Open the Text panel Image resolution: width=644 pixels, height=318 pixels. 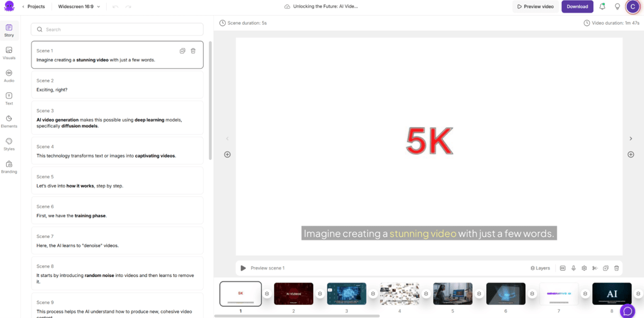(x=9, y=99)
